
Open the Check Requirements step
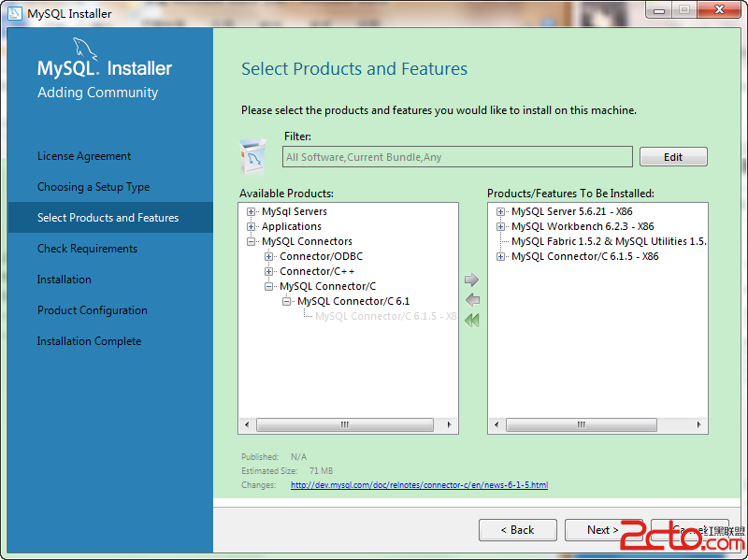click(x=87, y=249)
